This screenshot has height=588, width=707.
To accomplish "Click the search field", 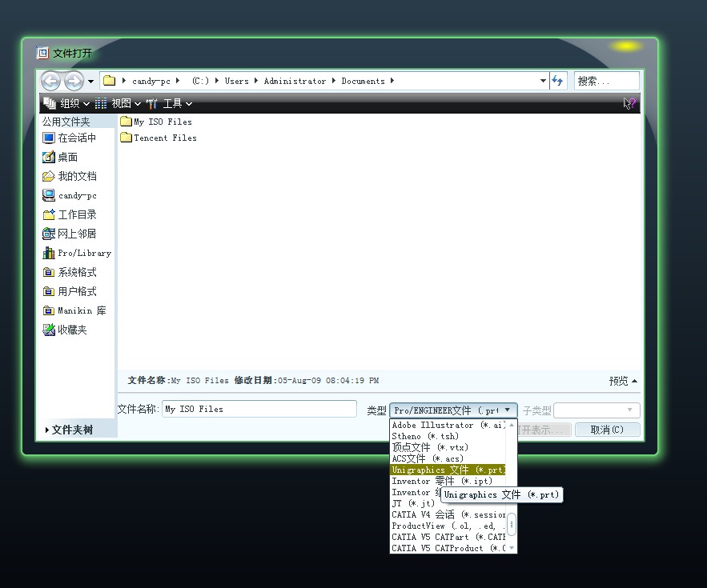I will click(x=606, y=81).
